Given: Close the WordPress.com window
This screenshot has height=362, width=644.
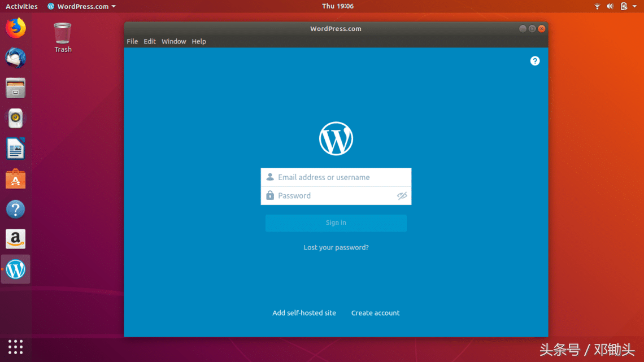Looking at the screenshot, I should (x=542, y=28).
